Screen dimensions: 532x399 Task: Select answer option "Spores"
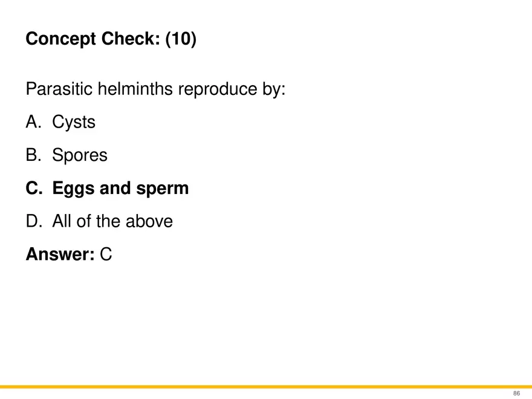pos(80,155)
